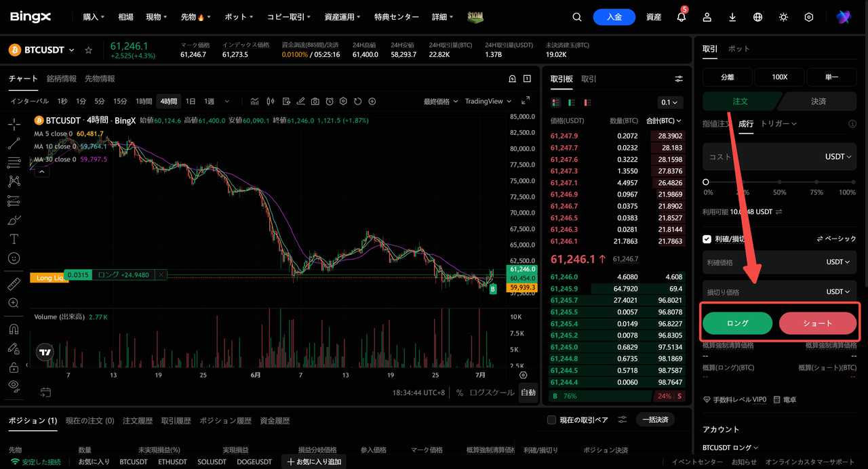Switch theme with the sun icon

783,17
